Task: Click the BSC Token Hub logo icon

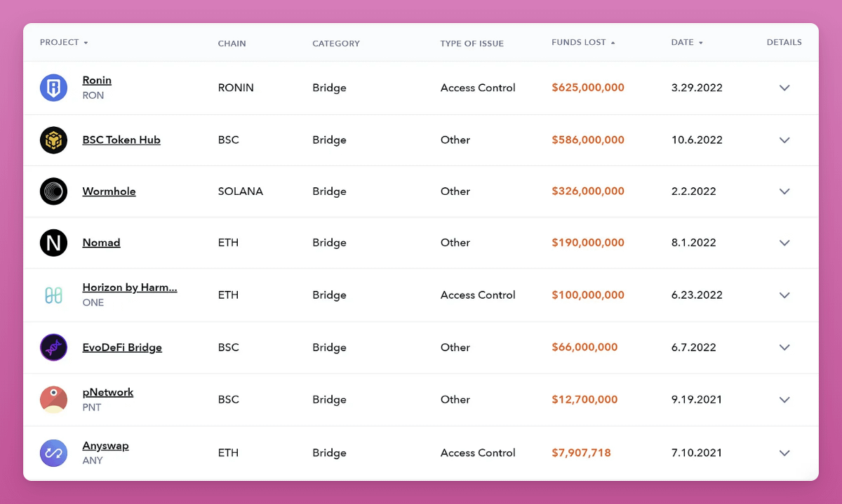Action: coord(53,140)
